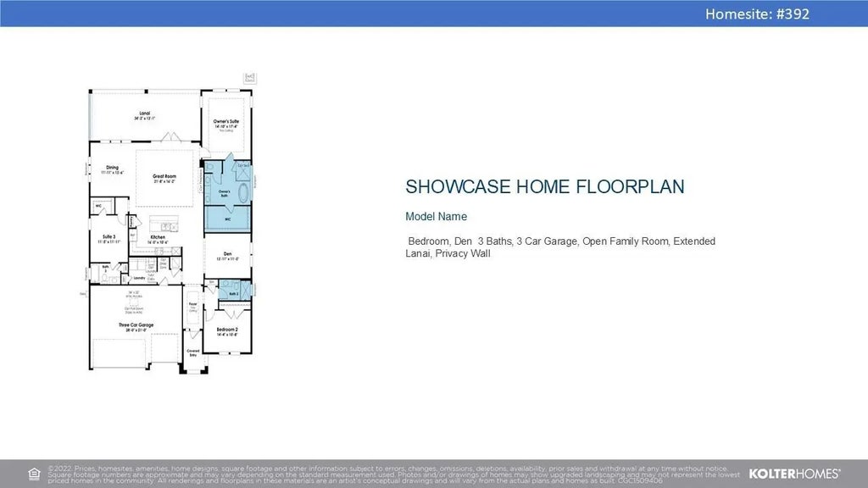The height and width of the screenshot is (488, 868).
Task: Select the Model Name text
Action: tap(436, 217)
